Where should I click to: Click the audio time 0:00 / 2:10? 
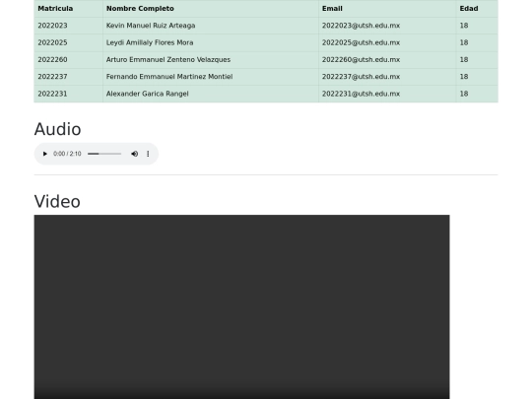[x=67, y=154]
